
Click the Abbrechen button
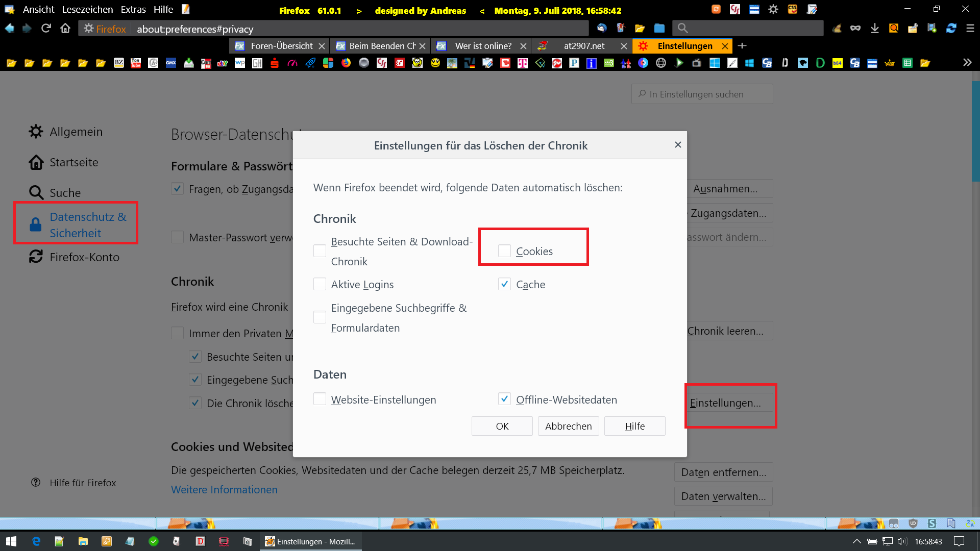568,426
